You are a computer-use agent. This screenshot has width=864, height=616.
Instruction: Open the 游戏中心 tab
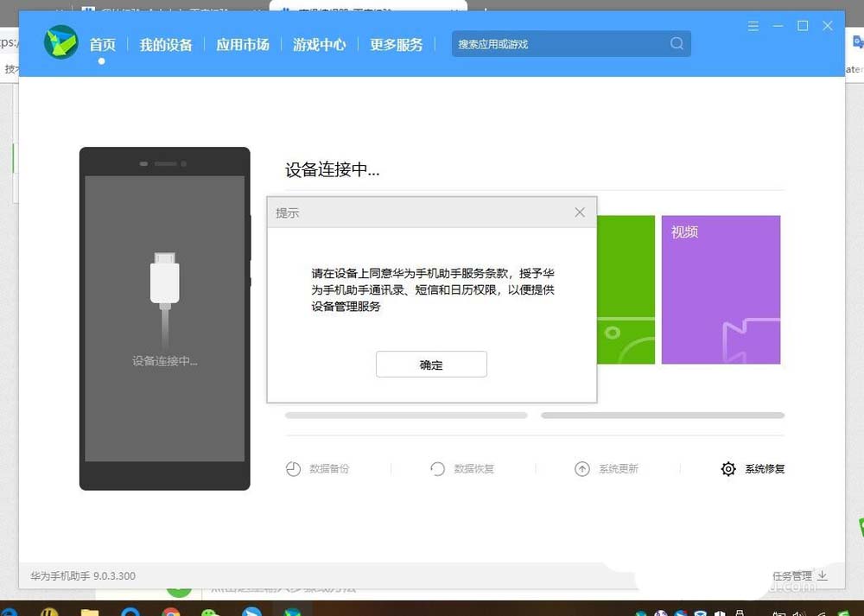320,45
